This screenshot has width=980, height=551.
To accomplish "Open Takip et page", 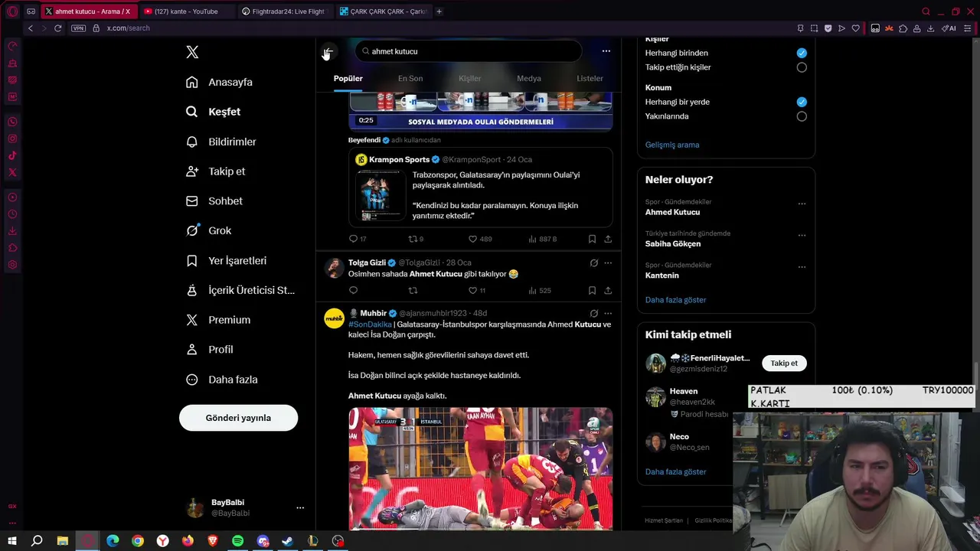I will 216,171.
